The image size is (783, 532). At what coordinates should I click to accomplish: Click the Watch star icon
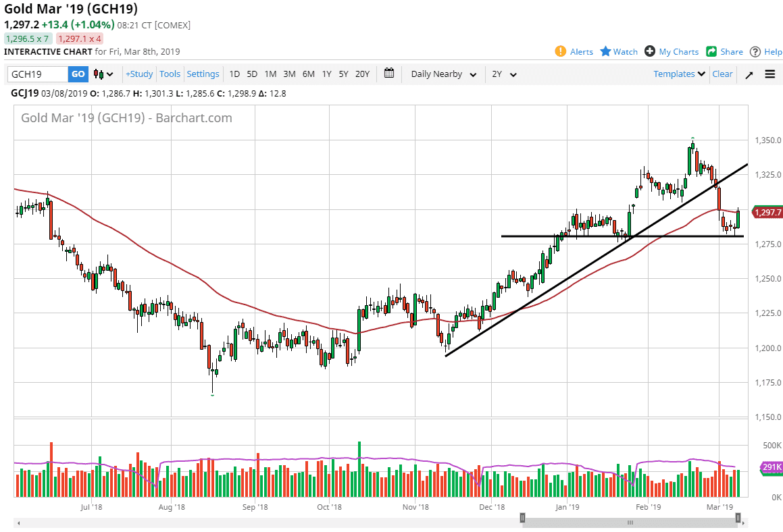pos(606,51)
